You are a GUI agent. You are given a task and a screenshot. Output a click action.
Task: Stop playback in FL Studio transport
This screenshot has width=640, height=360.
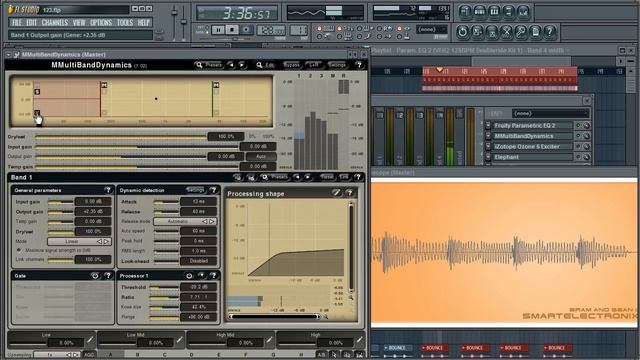coord(232,30)
